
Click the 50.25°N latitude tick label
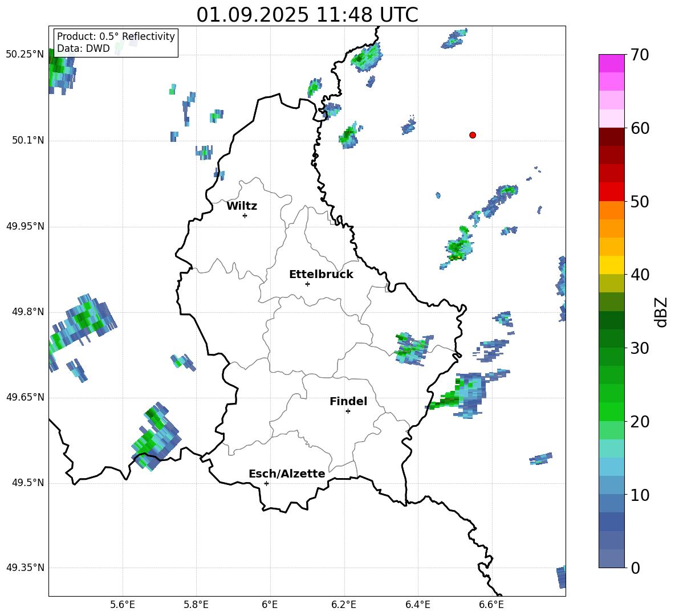25,55
